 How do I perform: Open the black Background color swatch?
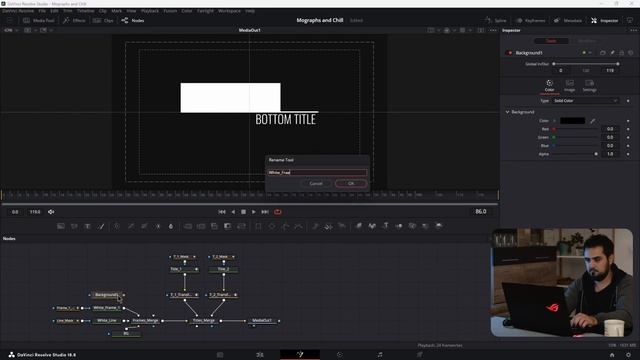pos(572,121)
